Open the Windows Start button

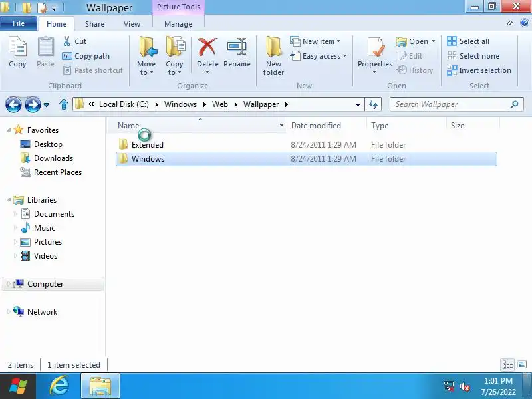pos(18,386)
